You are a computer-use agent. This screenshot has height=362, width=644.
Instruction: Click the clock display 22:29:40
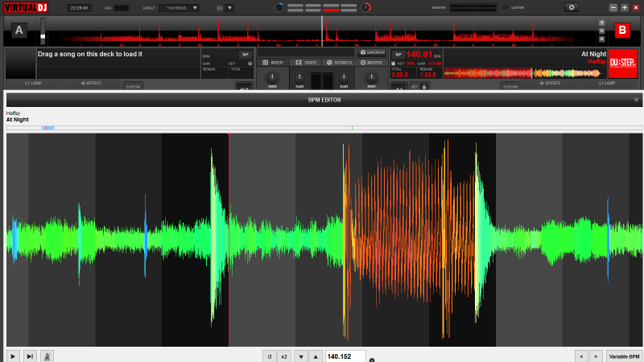click(79, 8)
